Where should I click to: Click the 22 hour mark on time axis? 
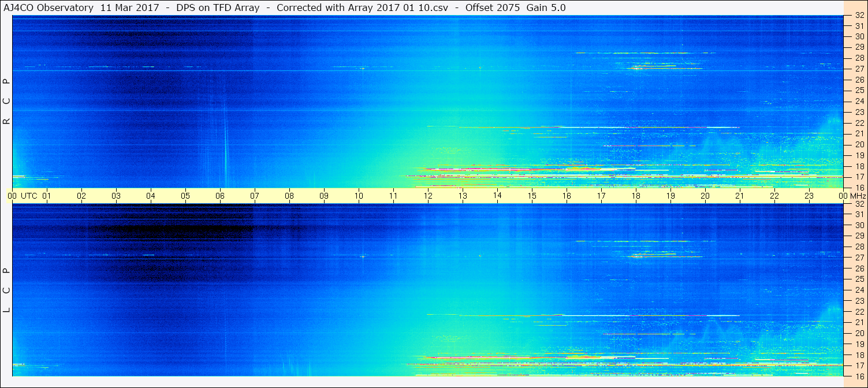(774, 196)
